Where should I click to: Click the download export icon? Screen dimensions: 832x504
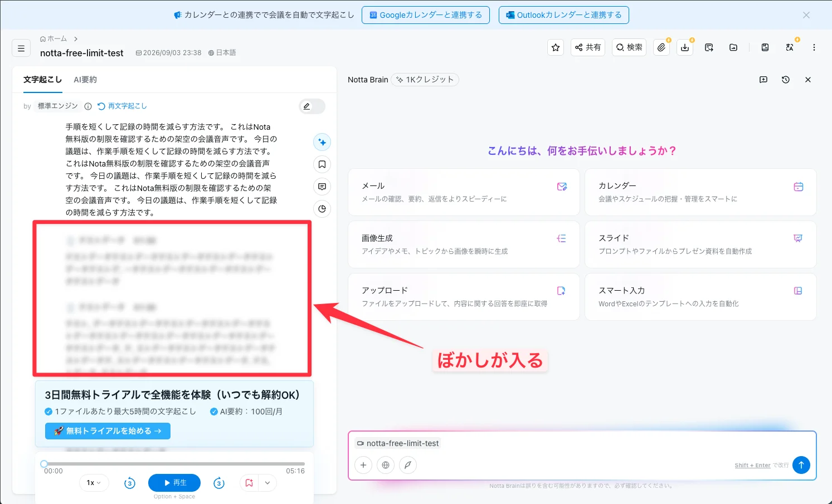tap(685, 47)
